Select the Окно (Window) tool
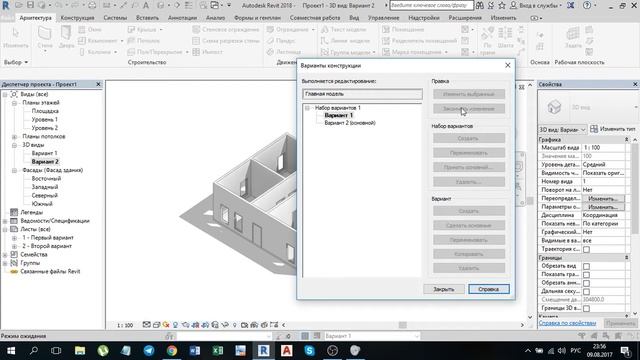The width and height of the screenshot is (640, 360). coord(90,29)
